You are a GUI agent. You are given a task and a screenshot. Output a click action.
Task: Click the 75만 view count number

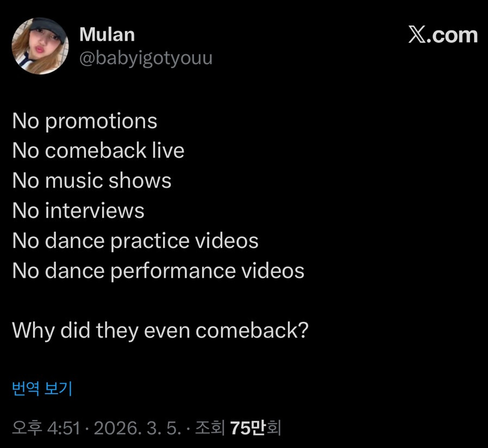(x=247, y=428)
